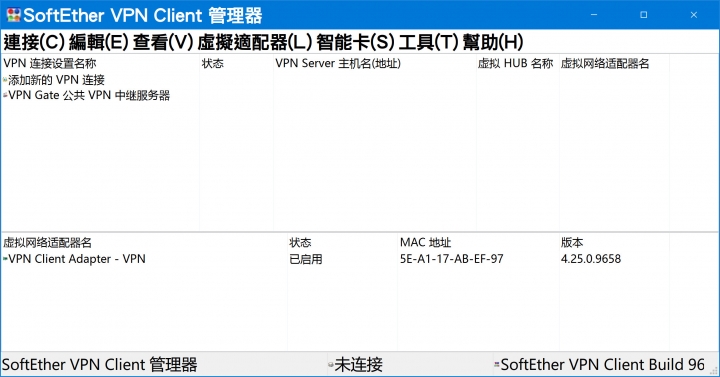Close the SoftEther VPN Client window
The image size is (720, 377).
[694, 15]
